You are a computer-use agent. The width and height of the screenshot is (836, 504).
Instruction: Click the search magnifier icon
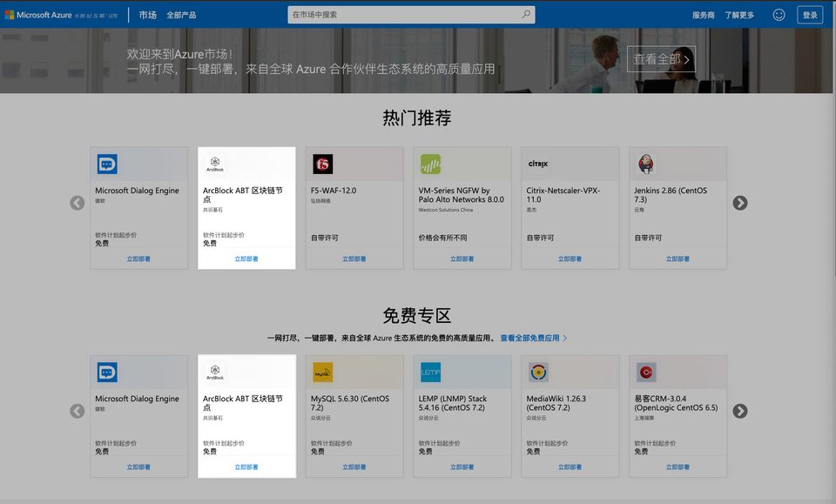tap(525, 15)
